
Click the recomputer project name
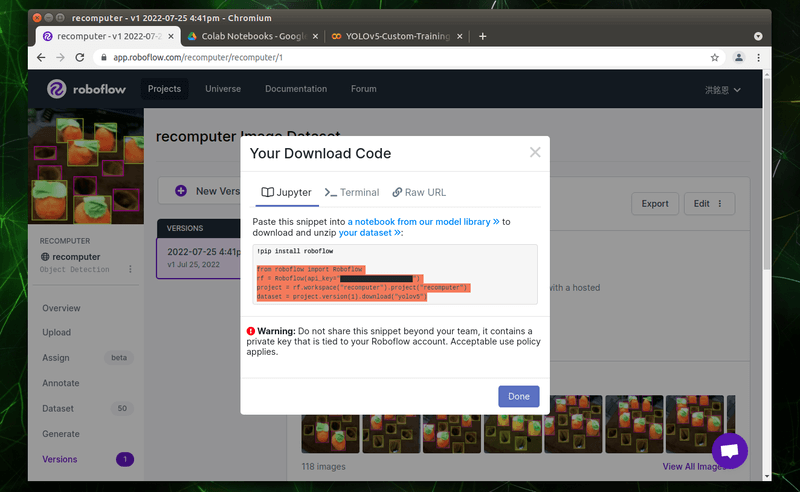pos(76,257)
